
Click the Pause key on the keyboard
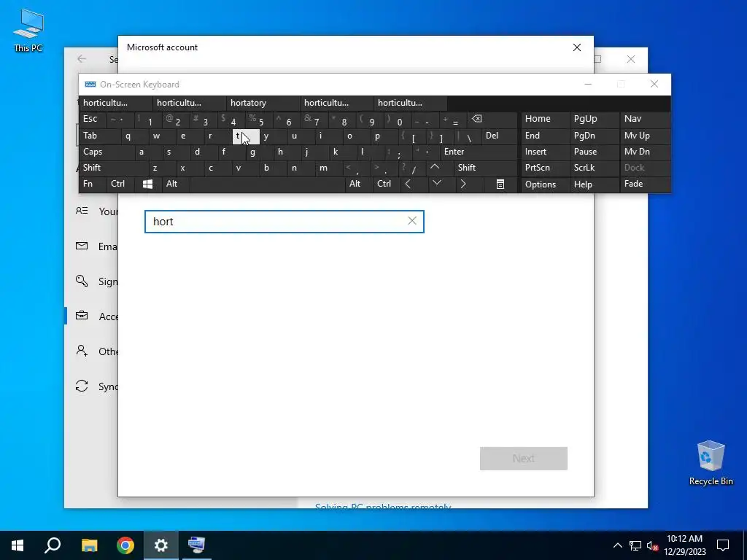594,152
